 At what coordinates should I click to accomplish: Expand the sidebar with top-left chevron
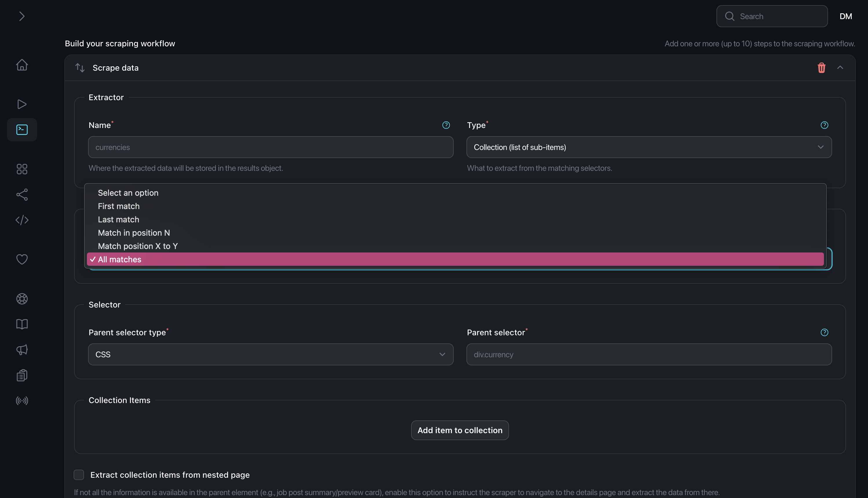point(22,16)
